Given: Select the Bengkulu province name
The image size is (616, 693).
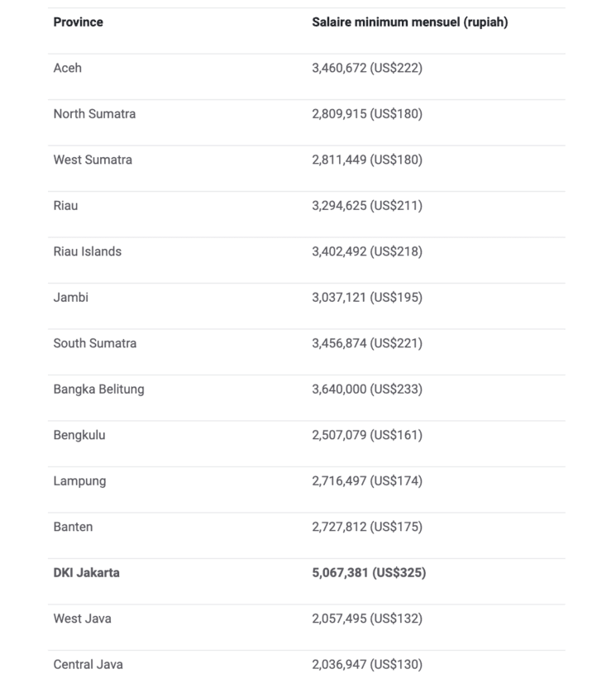Looking at the screenshot, I should 79,435.
